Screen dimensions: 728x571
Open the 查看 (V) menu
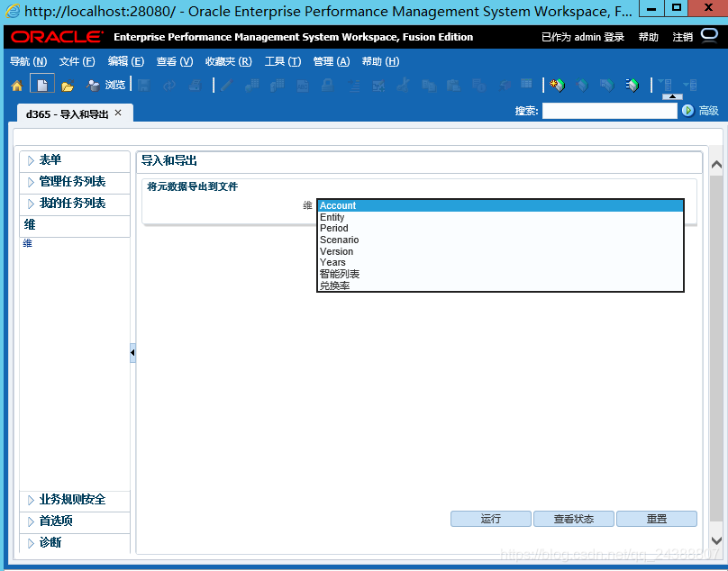(175, 61)
